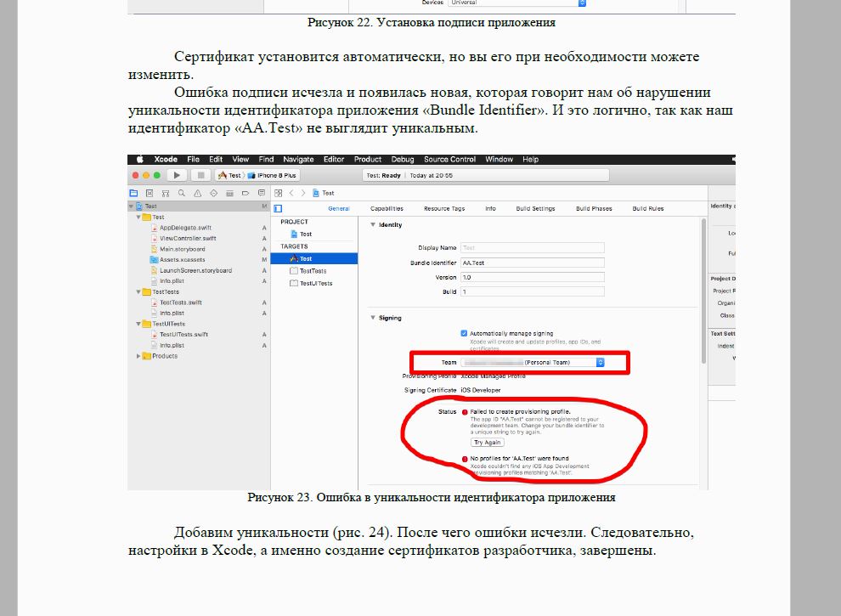Open the Test scheme selector
Screen dimensions: 841x616
tap(229, 176)
